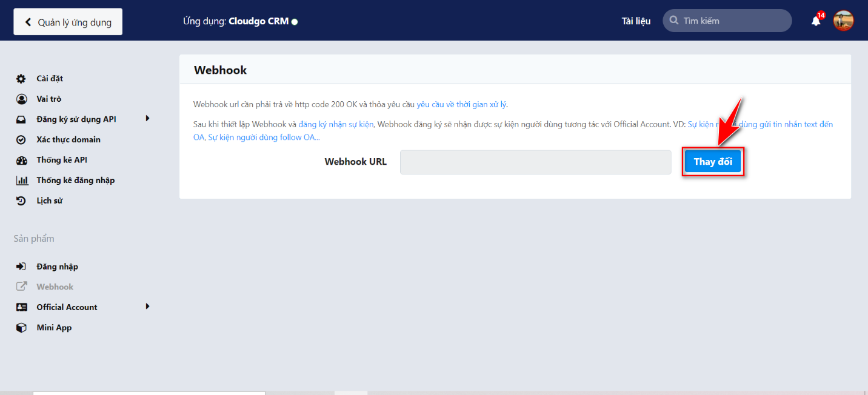Click the Quản lý ứng dụng back button
The height and width of the screenshot is (395, 868).
(67, 21)
